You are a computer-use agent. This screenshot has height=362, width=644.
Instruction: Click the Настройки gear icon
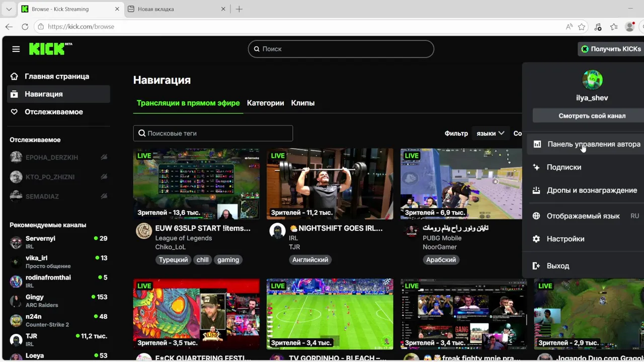536,239
